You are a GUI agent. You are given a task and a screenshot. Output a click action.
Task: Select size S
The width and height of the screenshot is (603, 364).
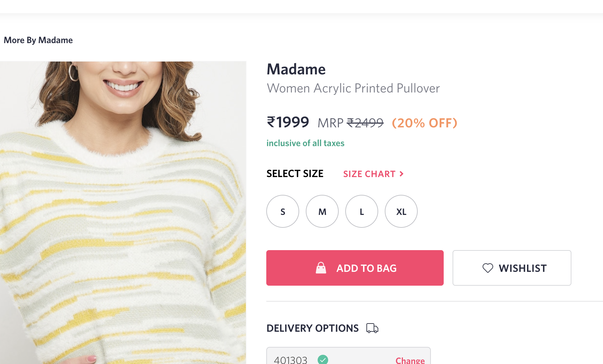283,211
